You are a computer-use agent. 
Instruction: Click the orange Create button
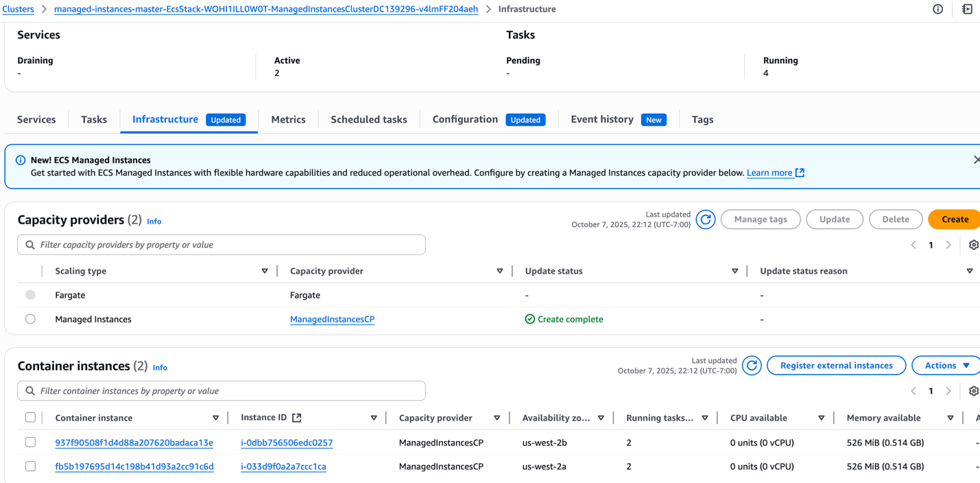pos(954,220)
